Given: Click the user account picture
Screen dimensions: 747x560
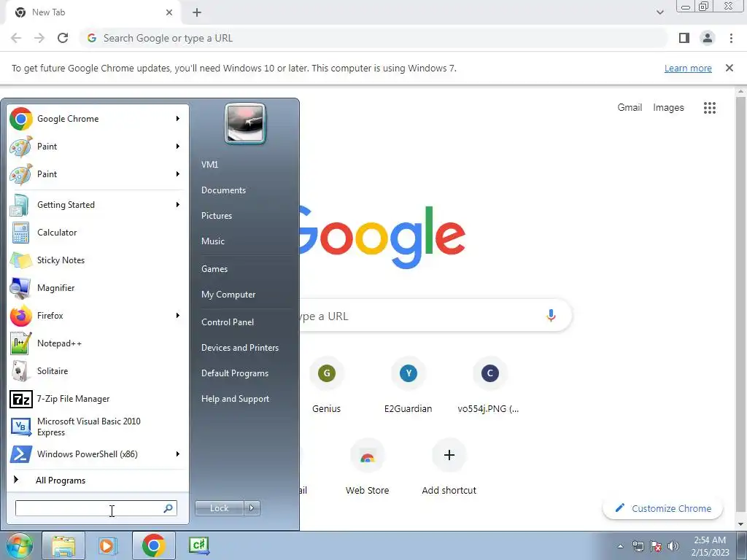Looking at the screenshot, I should pos(245,123).
